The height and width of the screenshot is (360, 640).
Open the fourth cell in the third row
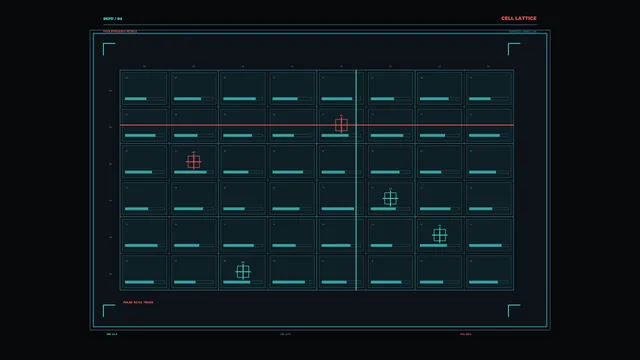point(292,162)
